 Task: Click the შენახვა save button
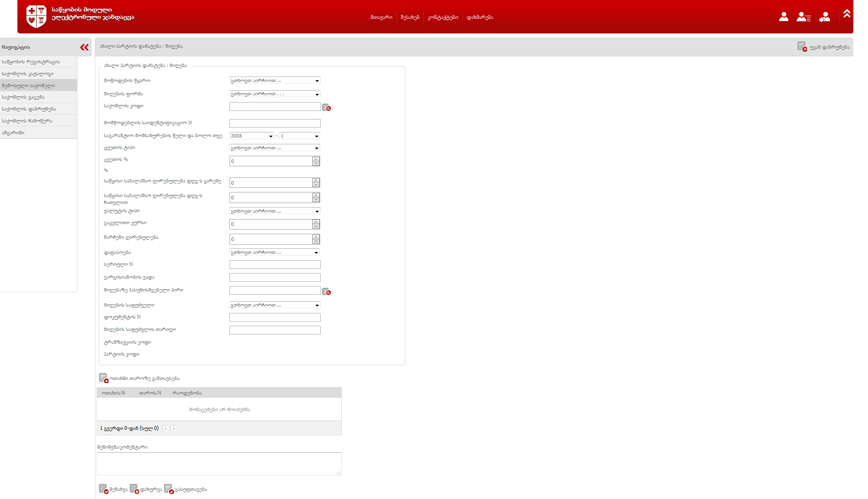click(113, 489)
